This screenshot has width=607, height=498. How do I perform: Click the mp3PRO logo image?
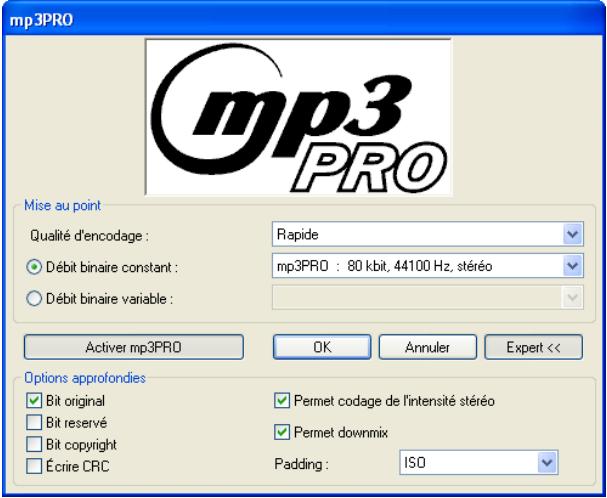pos(298,117)
